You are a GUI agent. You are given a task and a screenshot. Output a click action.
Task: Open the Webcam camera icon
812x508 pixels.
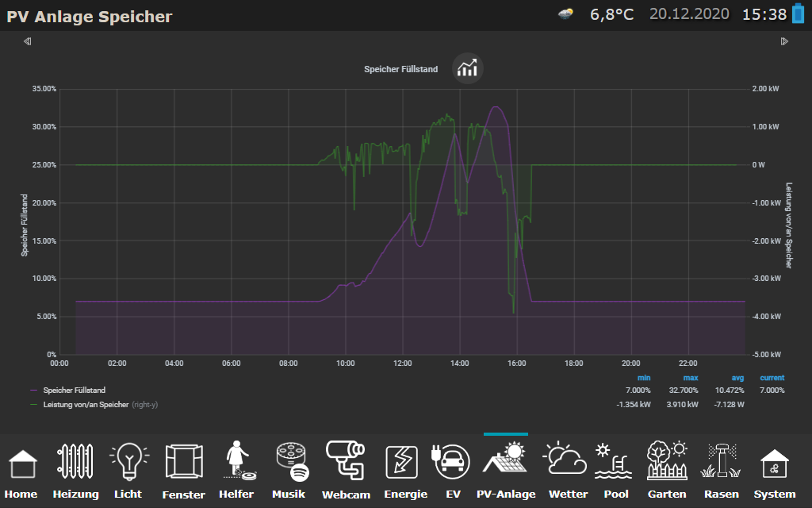[x=346, y=460]
